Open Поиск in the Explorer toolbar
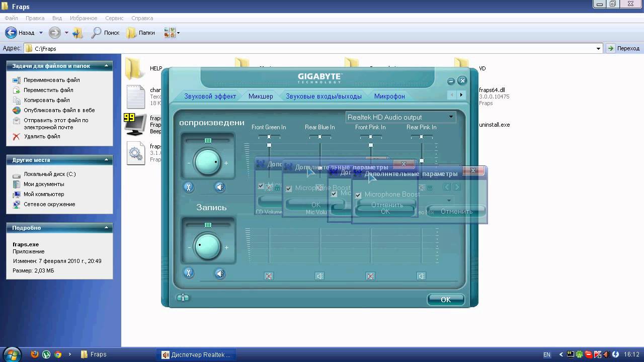644x362 pixels. pyautogui.click(x=105, y=33)
